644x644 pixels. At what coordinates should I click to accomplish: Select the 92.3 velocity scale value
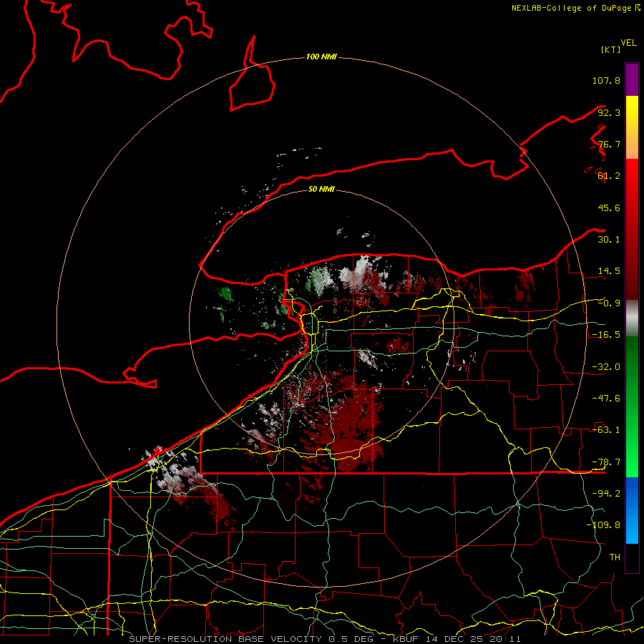609,112
